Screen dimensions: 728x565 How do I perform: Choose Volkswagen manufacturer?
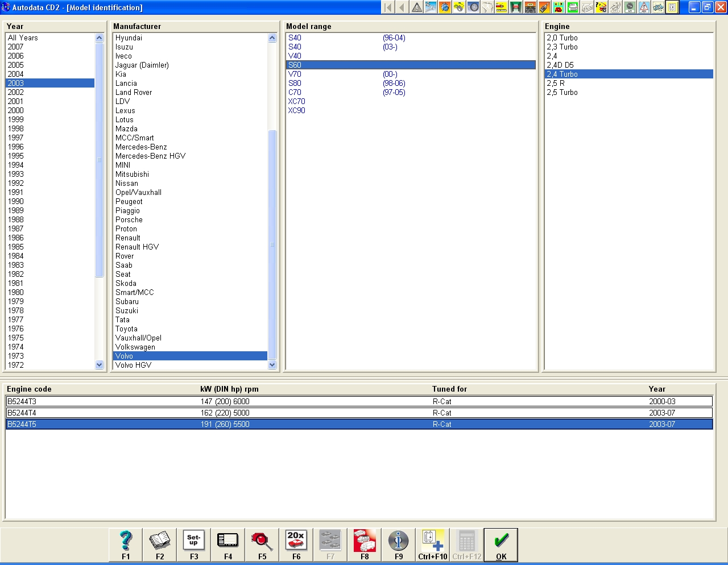[x=190, y=347]
